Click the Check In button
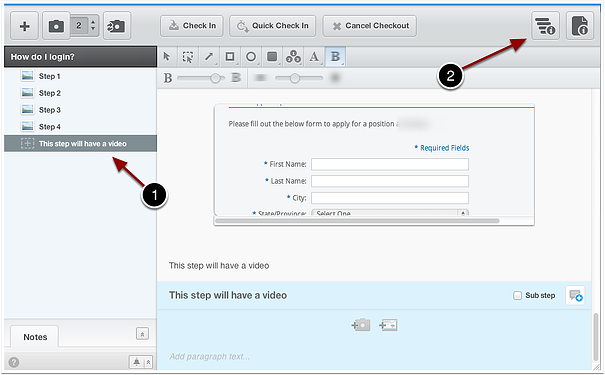This screenshot has width=605, height=375. 192,26
